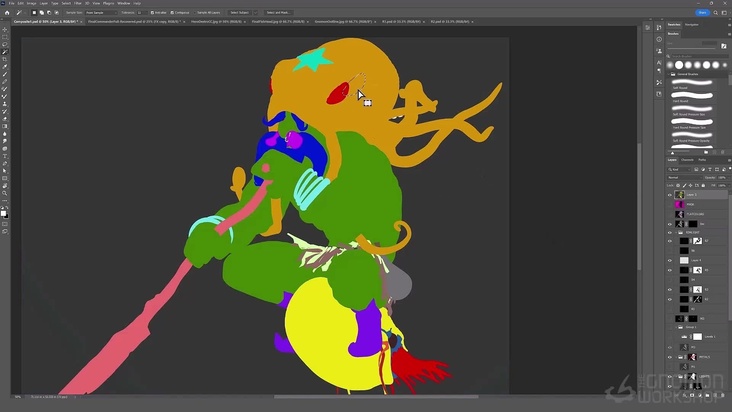Viewport: 732px width, 412px height.
Task: Select the Lasso tool
Action: pyautogui.click(x=5, y=44)
